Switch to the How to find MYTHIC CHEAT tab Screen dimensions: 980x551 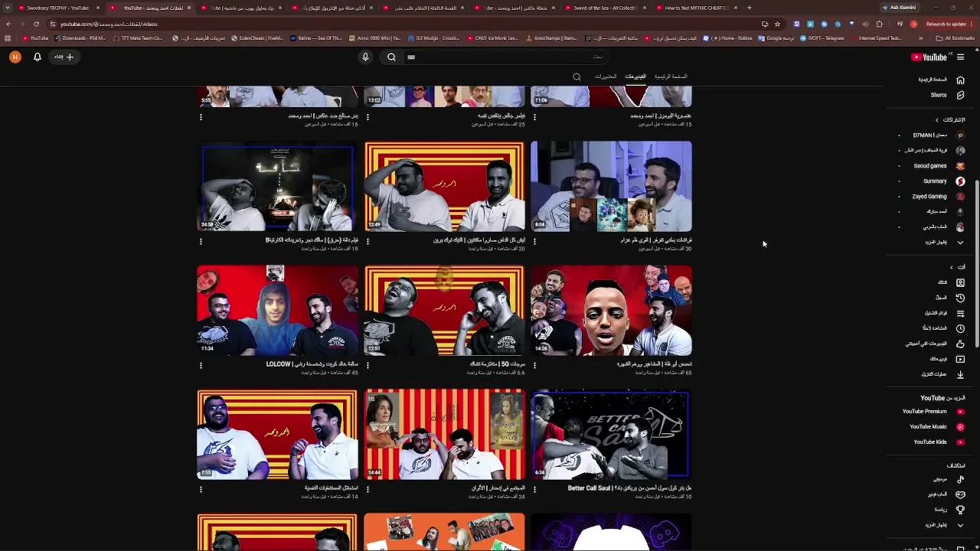[x=696, y=8]
